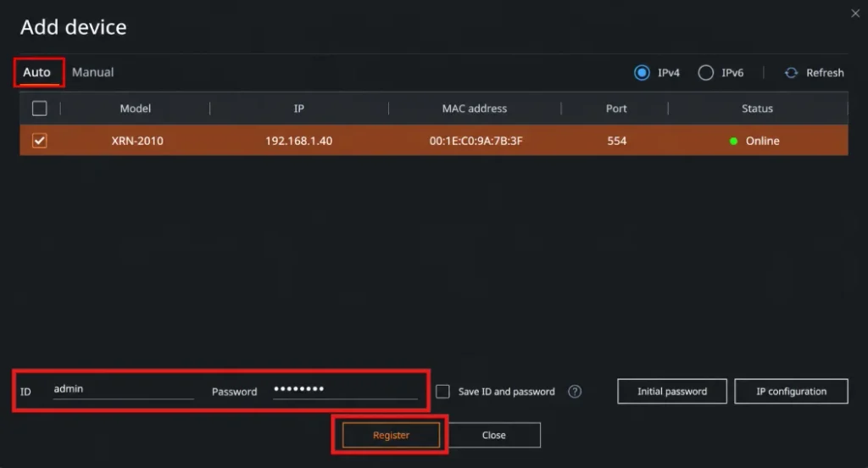
Task: Click the MAC address column header
Action: point(475,109)
